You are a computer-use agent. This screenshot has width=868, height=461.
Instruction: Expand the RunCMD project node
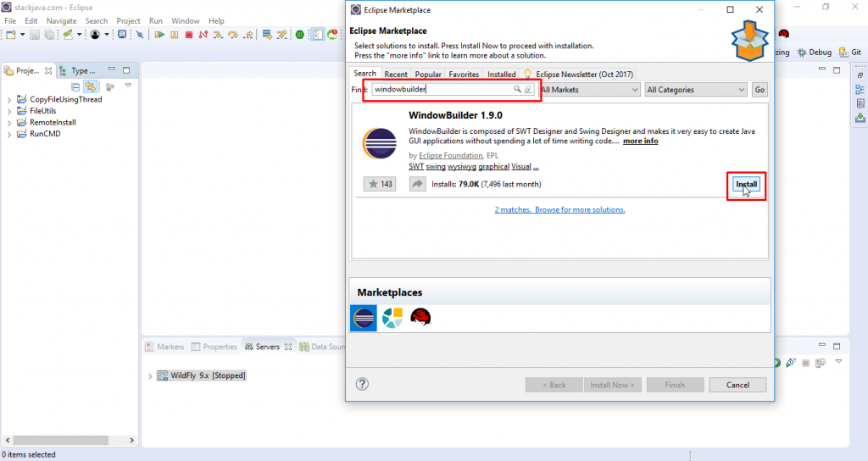(x=8, y=134)
